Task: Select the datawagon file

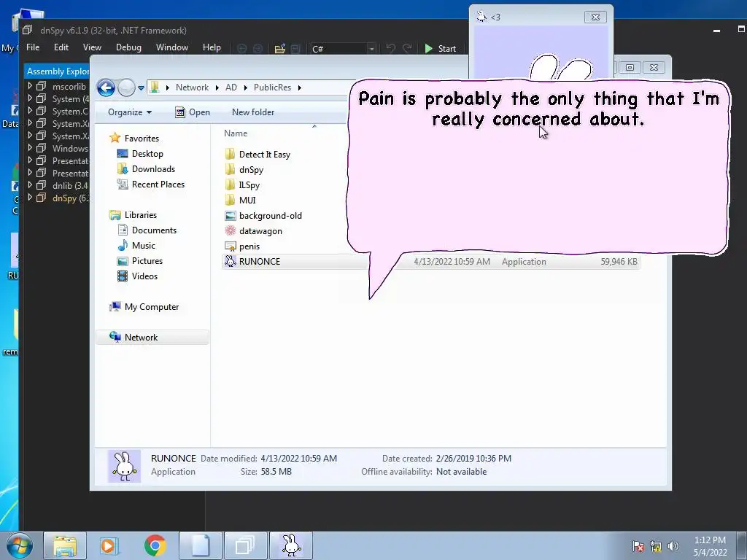Action: [260, 231]
